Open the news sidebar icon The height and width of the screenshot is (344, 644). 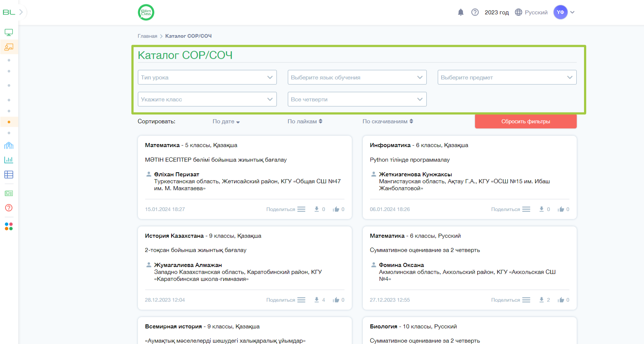coord(9,193)
